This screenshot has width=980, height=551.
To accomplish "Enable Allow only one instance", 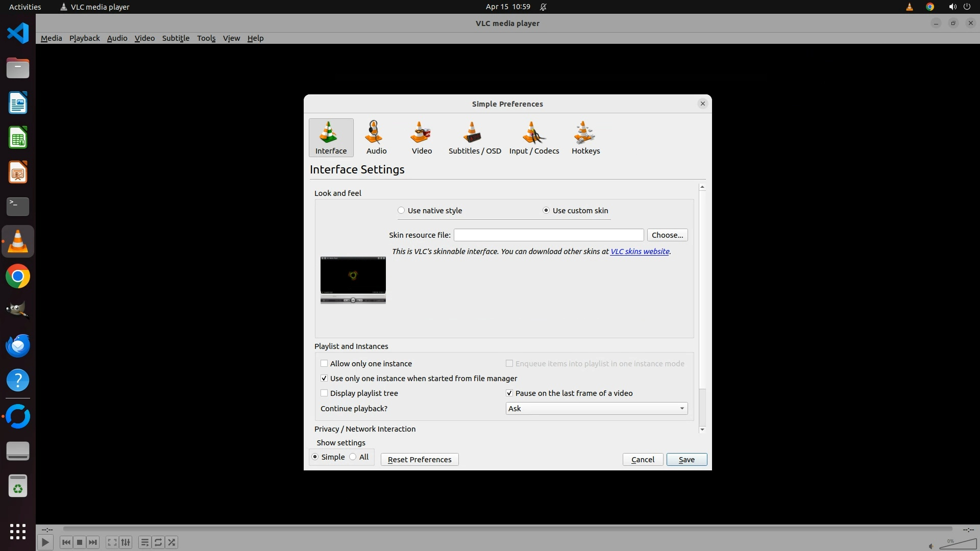I will [x=324, y=364].
